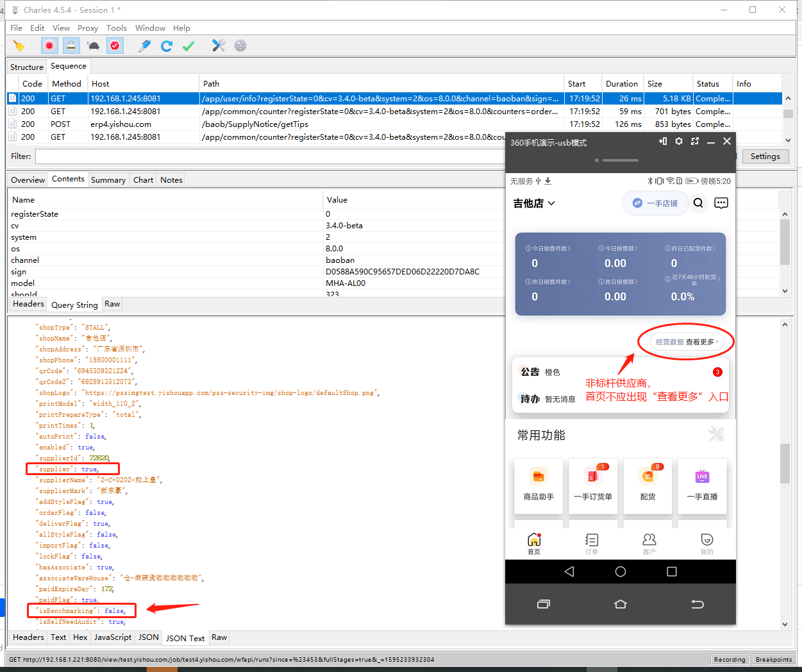Open the message chat bubble icon in phone app
Image resolution: width=802 pixels, height=672 pixels.
coord(721,203)
